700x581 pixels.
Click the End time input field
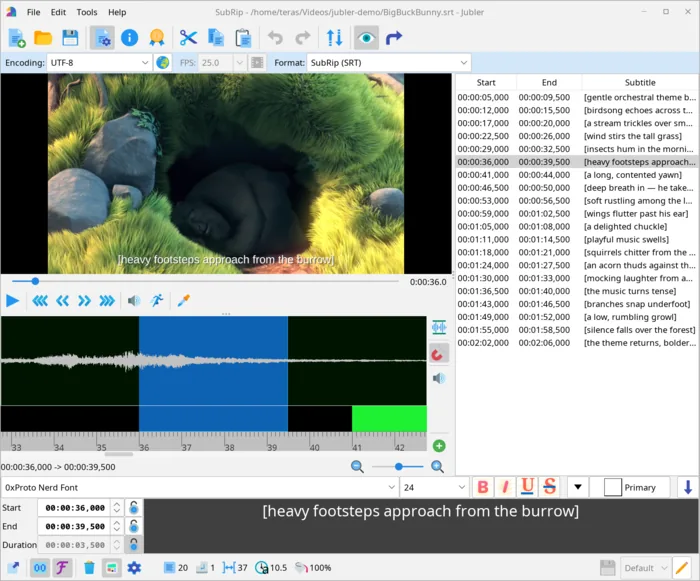(75, 527)
